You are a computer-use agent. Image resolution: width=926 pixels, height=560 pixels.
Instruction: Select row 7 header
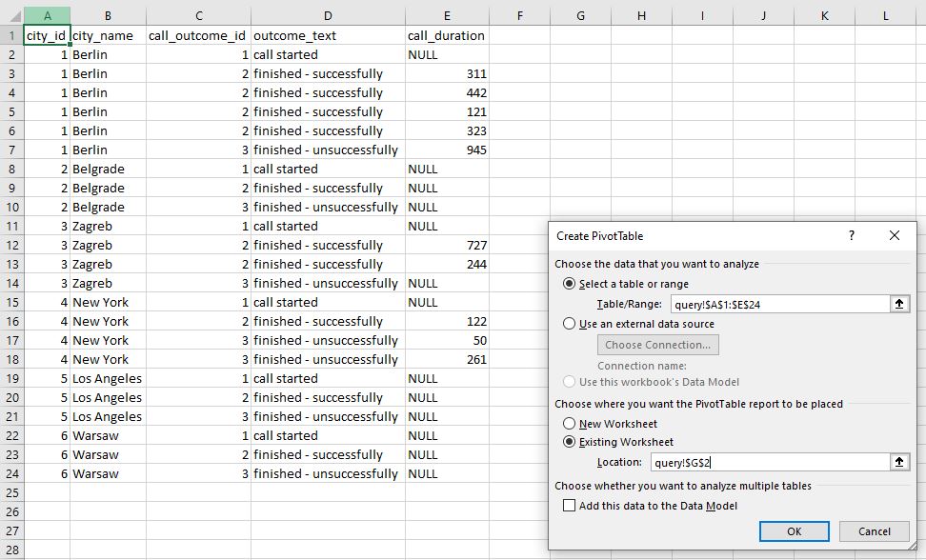(x=11, y=150)
